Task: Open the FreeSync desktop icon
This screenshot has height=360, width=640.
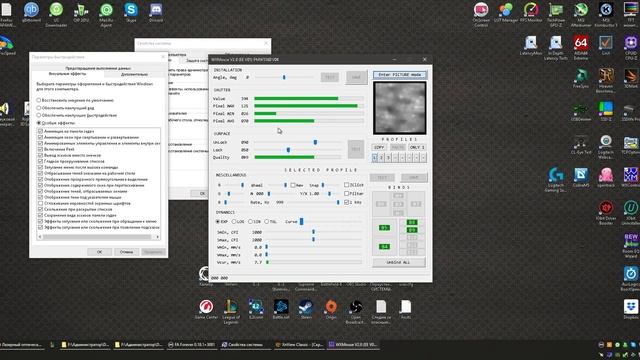Action: coord(581,78)
